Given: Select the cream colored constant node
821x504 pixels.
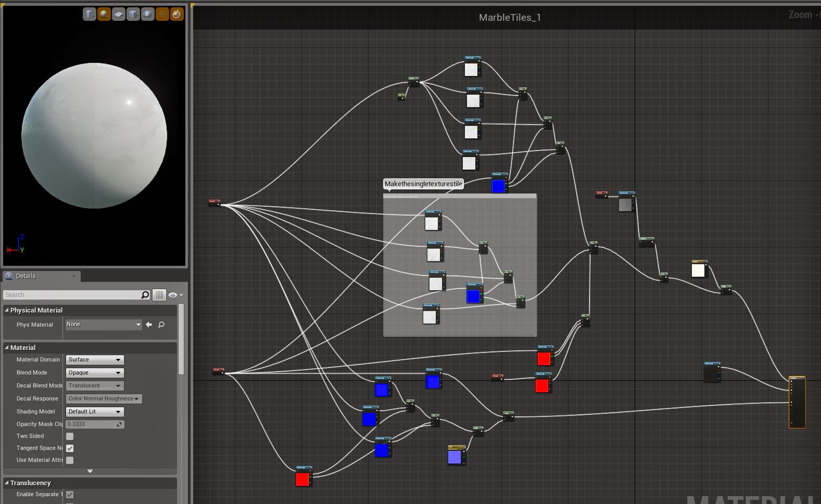Looking at the screenshot, I should pos(699,269).
